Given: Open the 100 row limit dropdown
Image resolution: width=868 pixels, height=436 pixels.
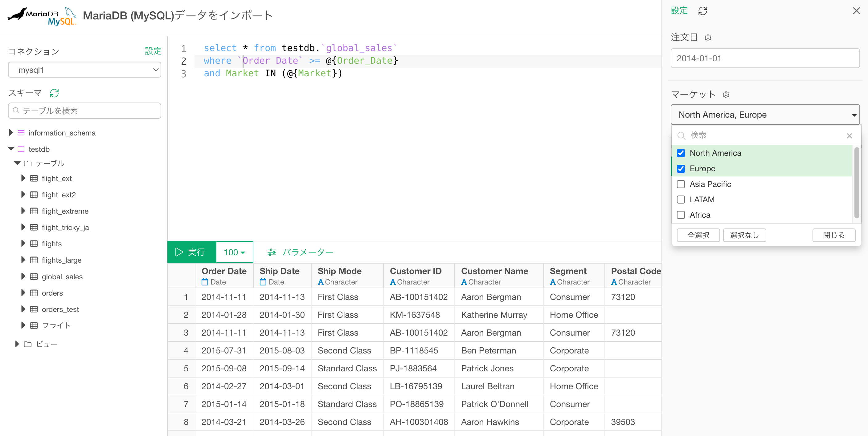Looking at the screenshot, I should tap(235, 252).
